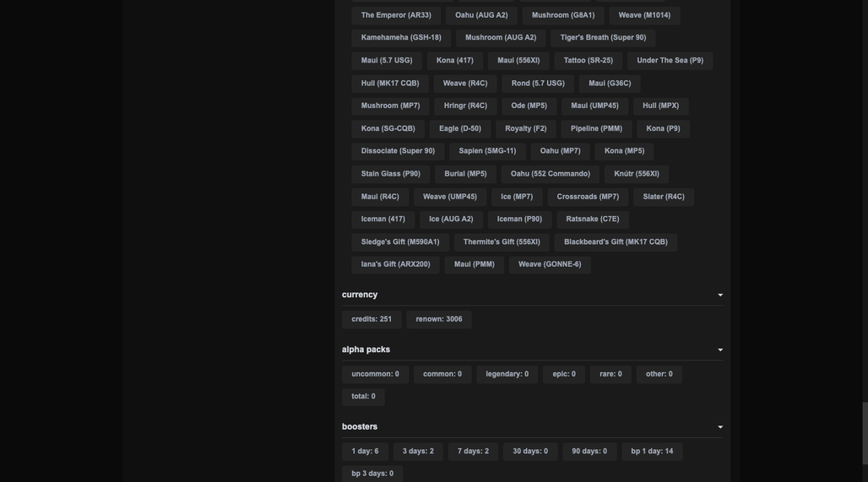This screenshot has height=482, width=868.
Task: Click Iceman (417) tag
Action: (x=383, y=219)
